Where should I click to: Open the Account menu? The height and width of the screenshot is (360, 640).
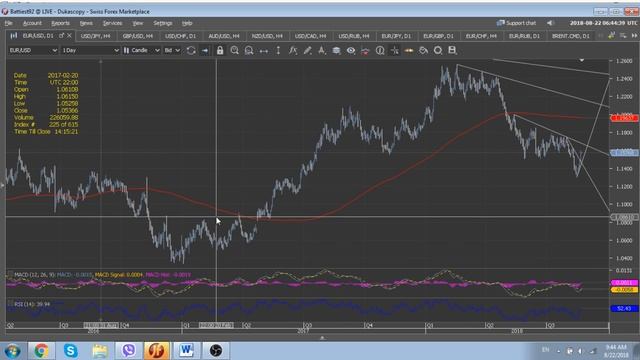point(32,23)
